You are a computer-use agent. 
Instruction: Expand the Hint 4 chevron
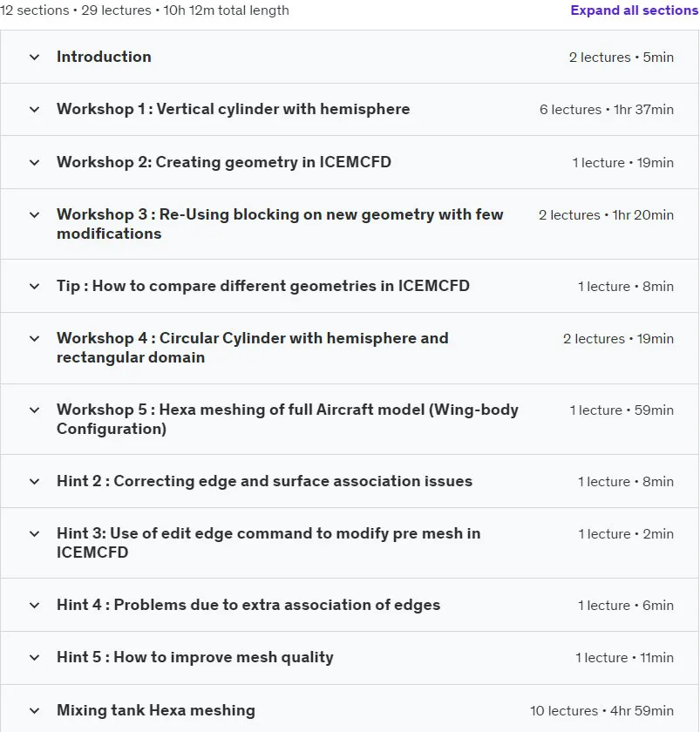click(x=34, y=606)
